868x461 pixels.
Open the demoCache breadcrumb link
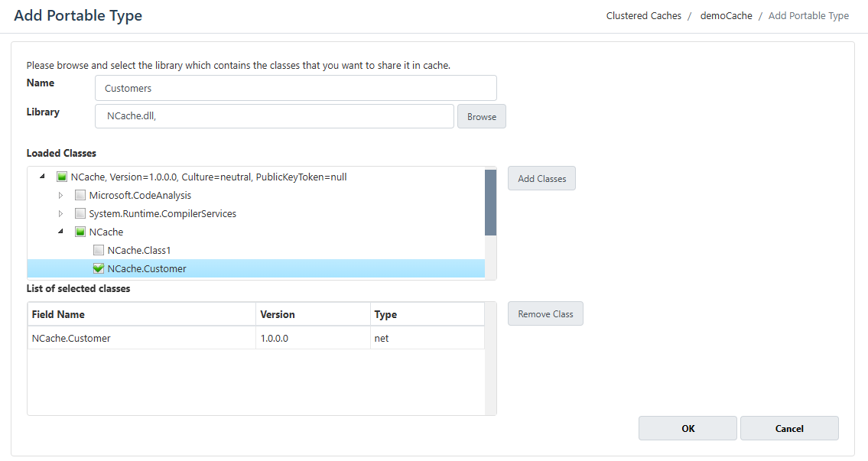(x=726, y=16)
